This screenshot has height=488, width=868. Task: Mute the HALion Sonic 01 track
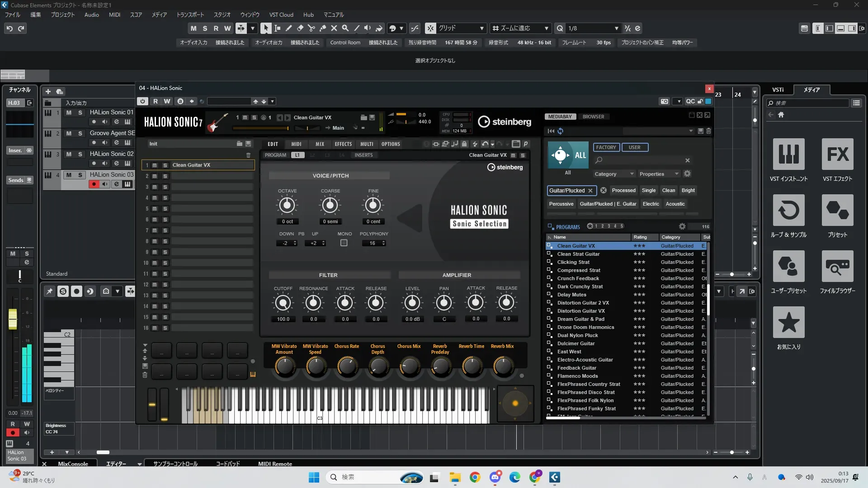pos(69,113)
